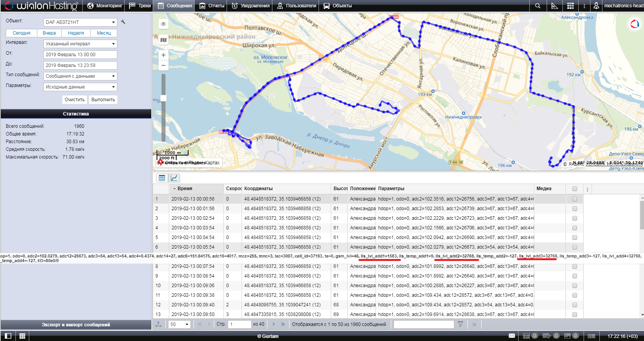
Task: Click the map zoom out minus button
Action: point(164,65)
